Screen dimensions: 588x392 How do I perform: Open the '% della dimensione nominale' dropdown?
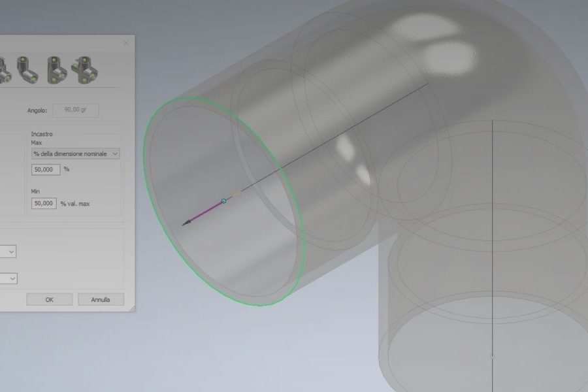tap(75, 154)
